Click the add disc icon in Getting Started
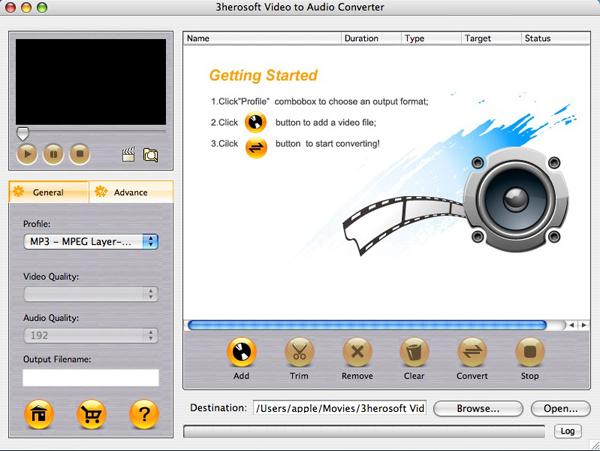The width and height of the screenshot is (600, 451). pyautogui.click(x=256, y=123)
